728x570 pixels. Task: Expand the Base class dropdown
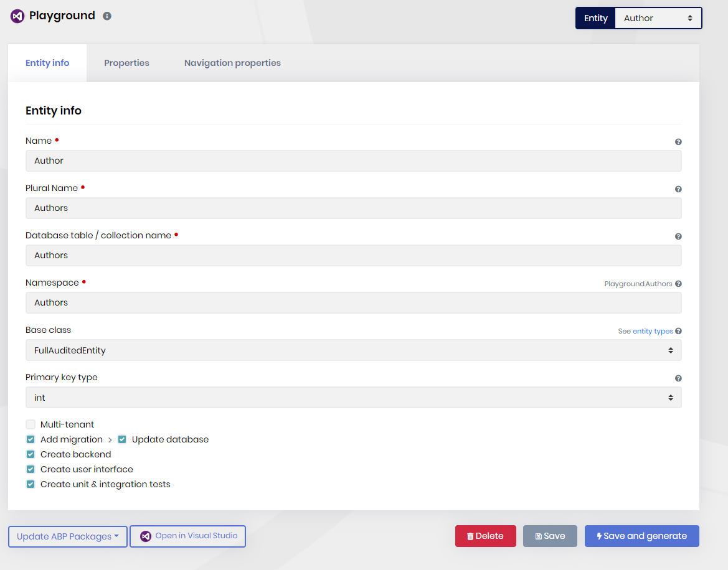[353, 350]
